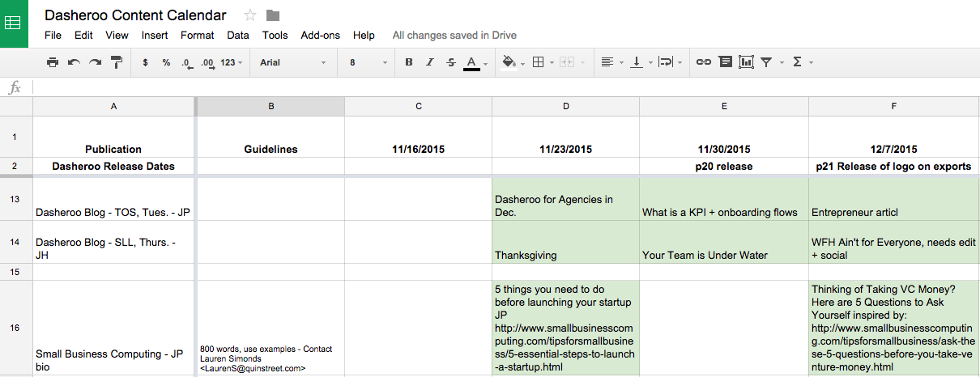Viewport: 980px width, 377px height.
Task: Open the Functions sigma icon
Action: tap(797, 62)
